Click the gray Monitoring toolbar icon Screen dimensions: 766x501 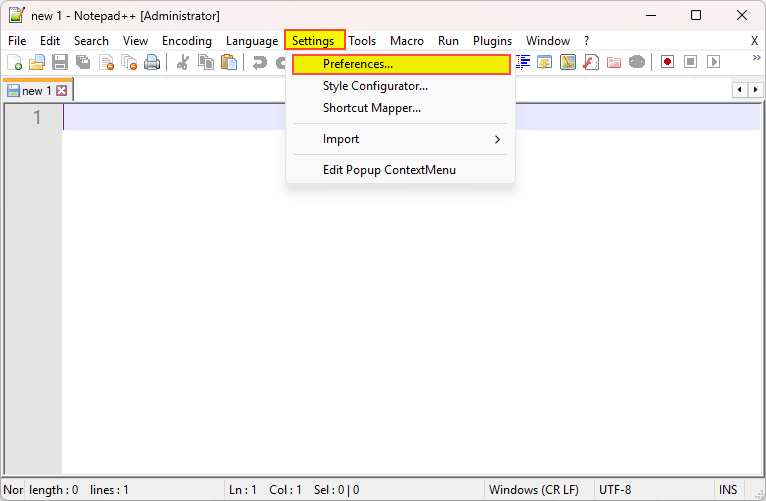click(637, 62)
